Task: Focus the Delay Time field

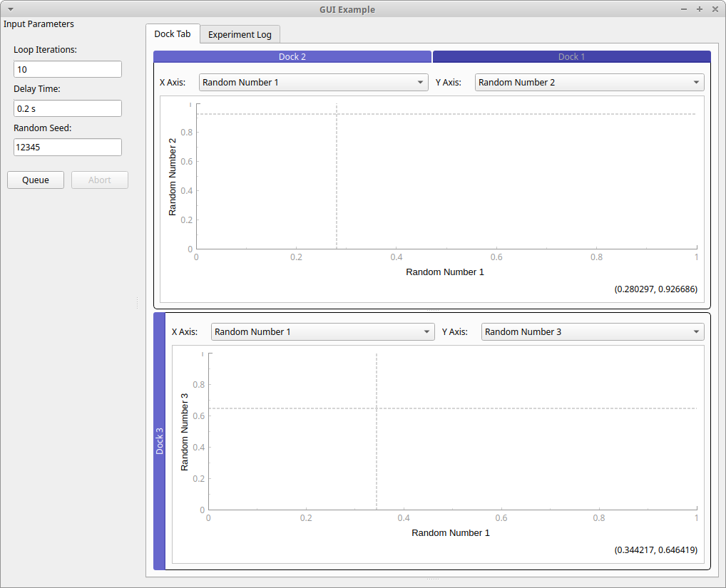Action: click(x=68, y=108)
